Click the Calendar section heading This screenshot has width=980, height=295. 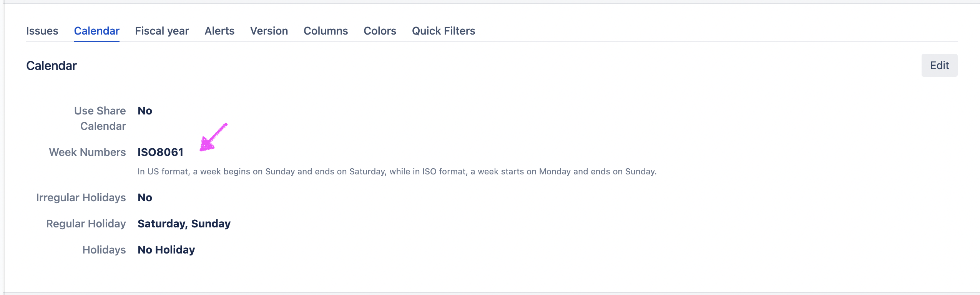[51, 66]
